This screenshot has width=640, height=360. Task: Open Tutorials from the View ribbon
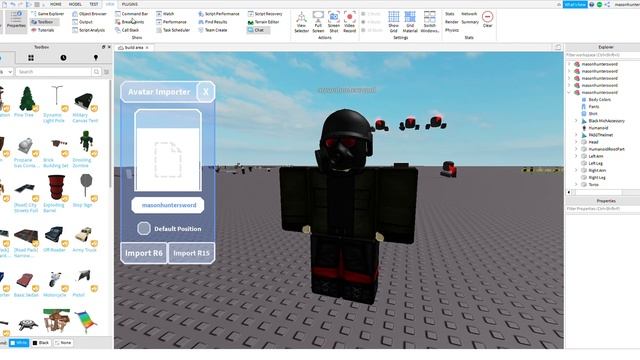click(x=43, y=30)
